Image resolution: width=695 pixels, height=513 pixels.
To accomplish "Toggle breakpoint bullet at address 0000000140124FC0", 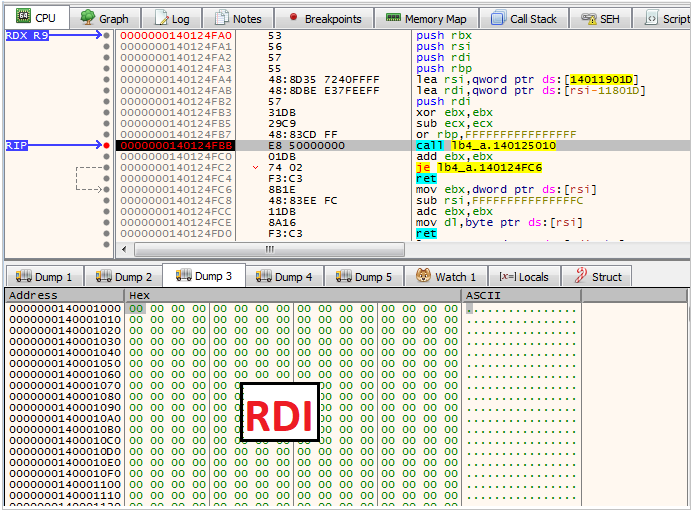I will pos(106,157).
